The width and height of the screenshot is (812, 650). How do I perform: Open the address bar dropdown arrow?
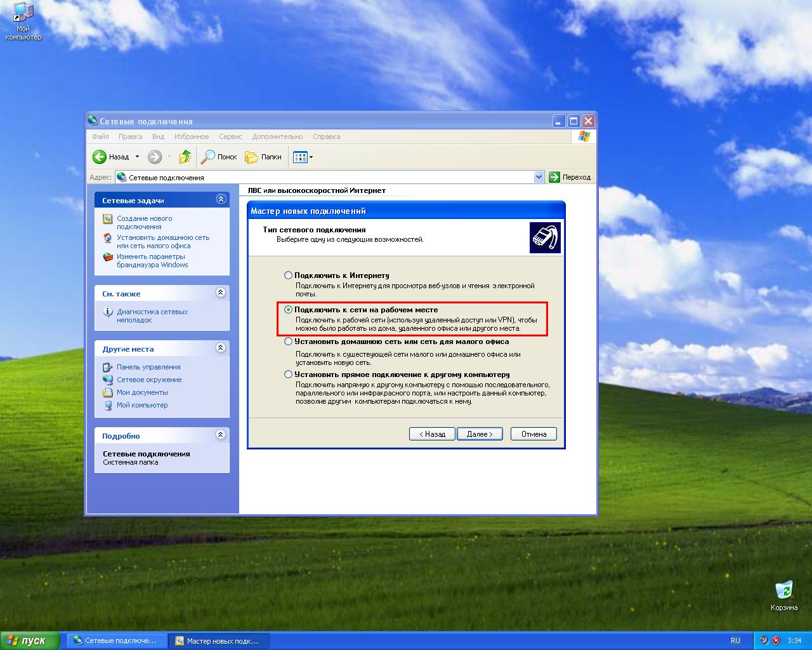click(539, 177)
